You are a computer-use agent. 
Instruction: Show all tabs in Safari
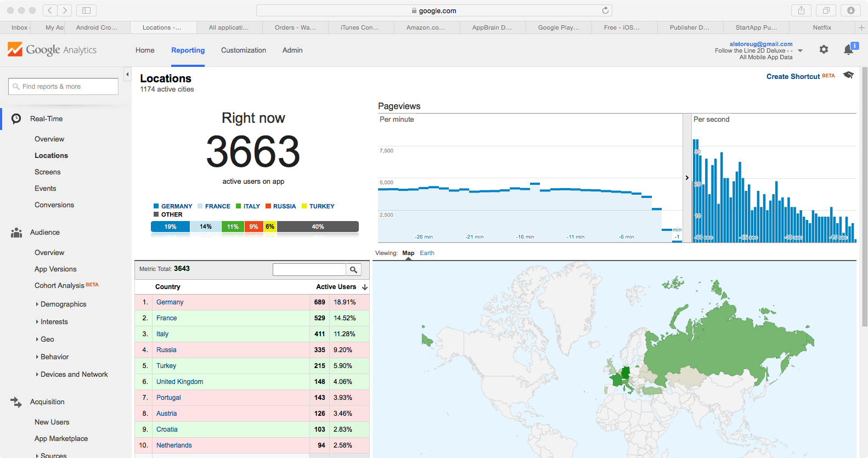point(826,10)
